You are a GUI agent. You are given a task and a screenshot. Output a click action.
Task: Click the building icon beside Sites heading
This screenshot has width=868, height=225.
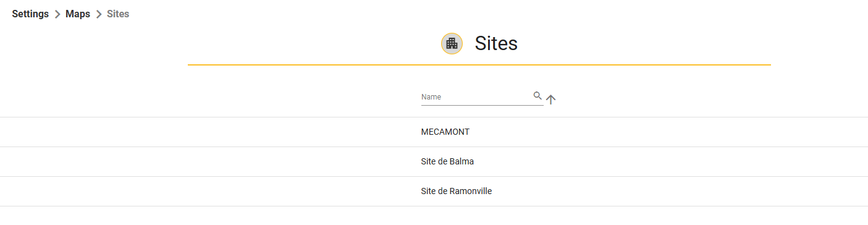pyautogui.click(x=452, y=43)
